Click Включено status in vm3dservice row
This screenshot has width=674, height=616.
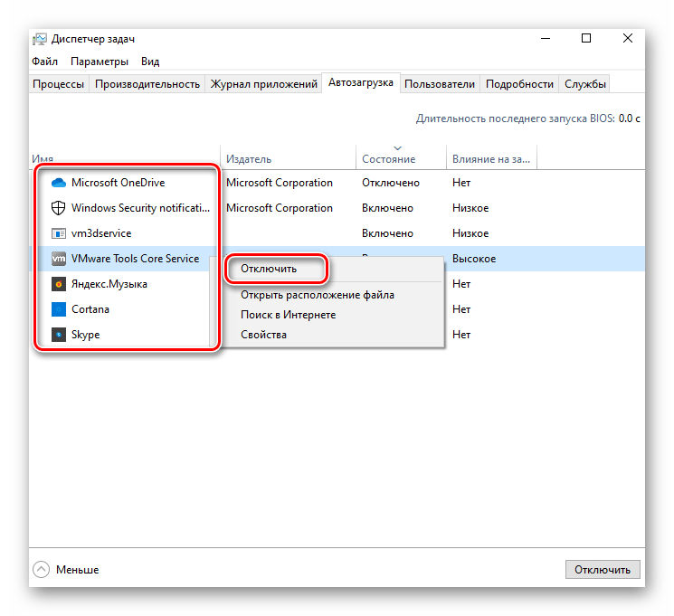(x=387, y=233)
